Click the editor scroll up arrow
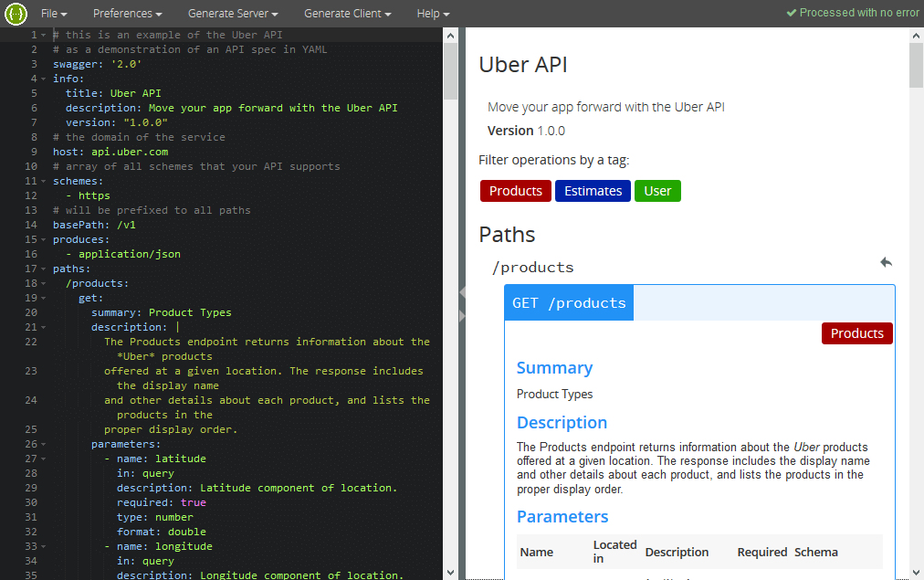Image resolution: width=924 pixels, height=580 pixels. pyautogui.click(x=450, y=36)
